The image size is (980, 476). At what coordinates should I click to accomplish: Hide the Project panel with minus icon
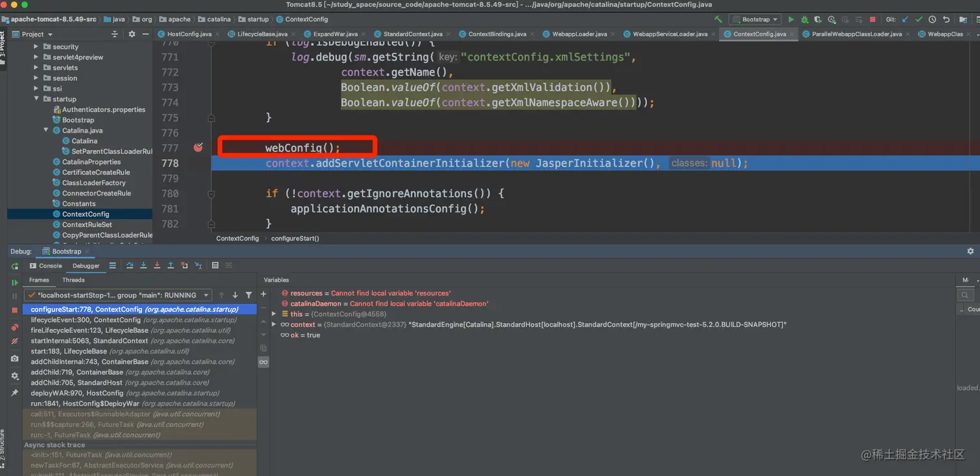pos(145,34)
